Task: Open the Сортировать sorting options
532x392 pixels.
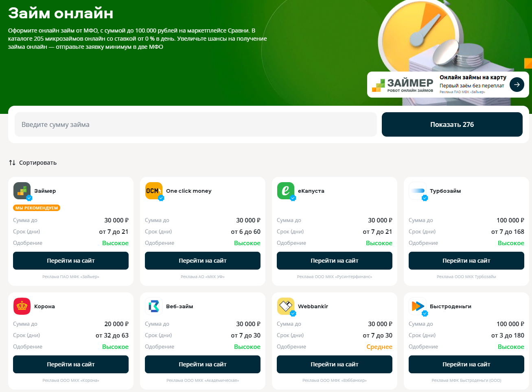Action: (x=33, y=163)
